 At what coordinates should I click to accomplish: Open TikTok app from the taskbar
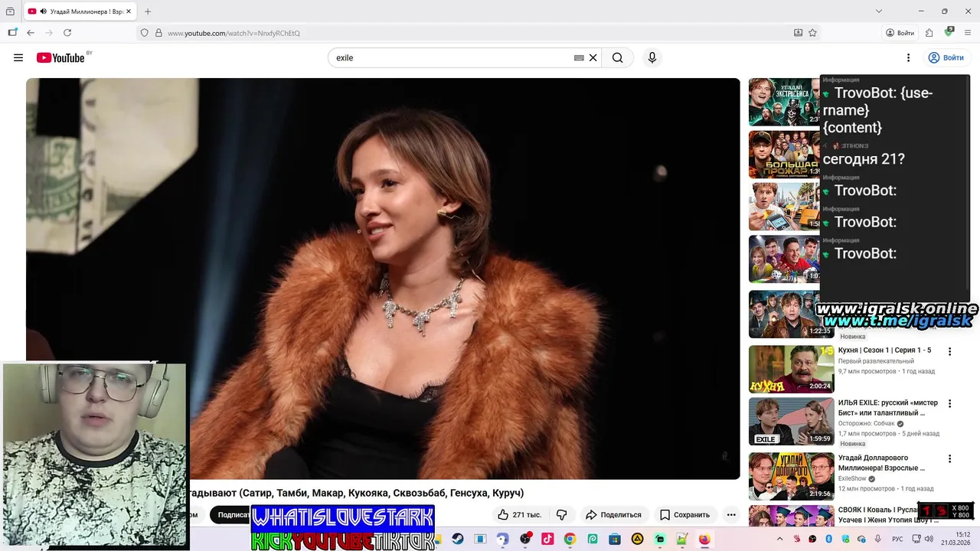547,539
